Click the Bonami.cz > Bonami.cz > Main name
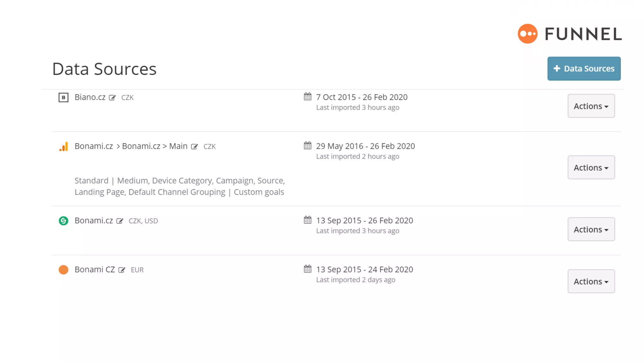 [x=131, y=146]
